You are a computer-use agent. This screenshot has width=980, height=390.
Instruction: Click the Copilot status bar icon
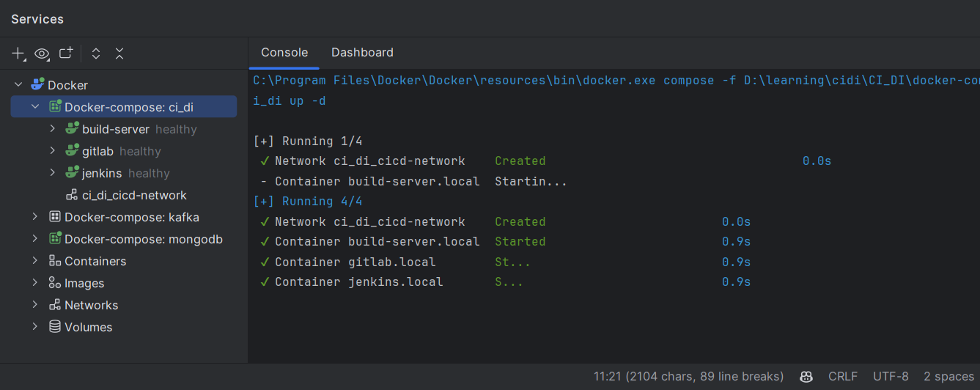click(x=806, y=376)
